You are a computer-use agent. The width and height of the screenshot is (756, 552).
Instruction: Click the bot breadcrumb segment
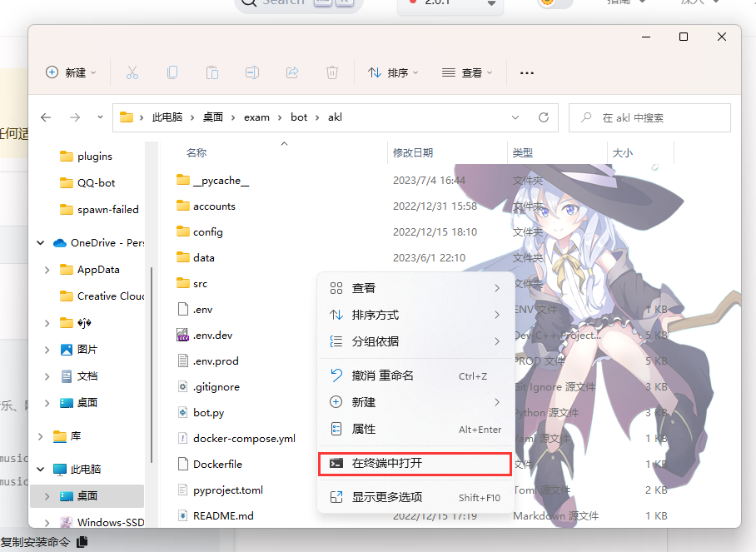pyautogui.click(x=299, y=117)
